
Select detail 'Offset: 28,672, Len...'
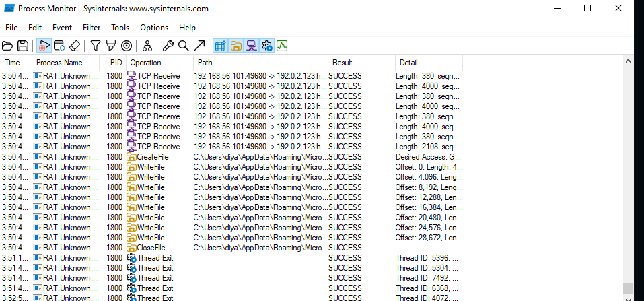[429, 238]
